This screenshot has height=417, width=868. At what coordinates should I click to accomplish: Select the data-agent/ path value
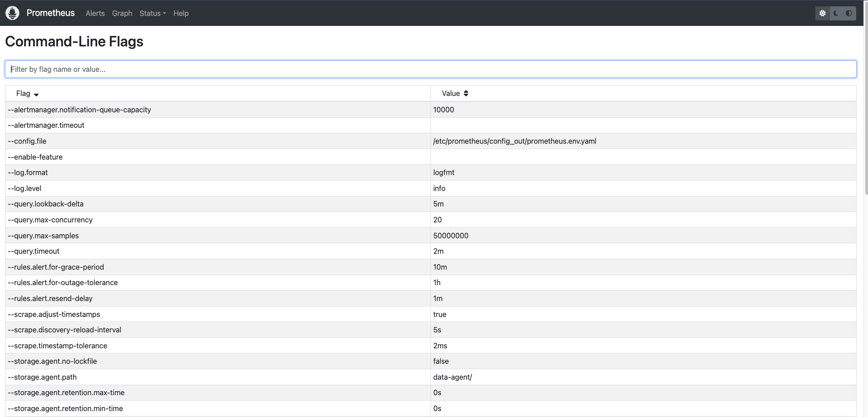[452, 377]
